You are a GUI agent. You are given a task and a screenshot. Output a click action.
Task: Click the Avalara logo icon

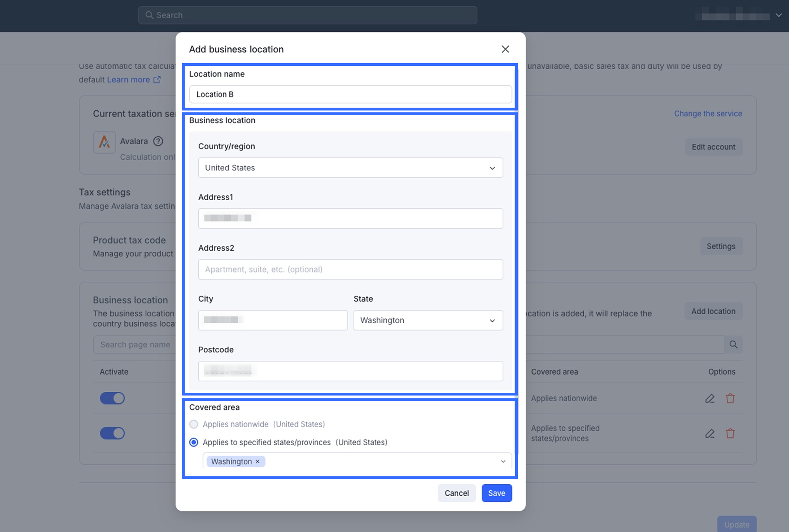click(104, 142)
